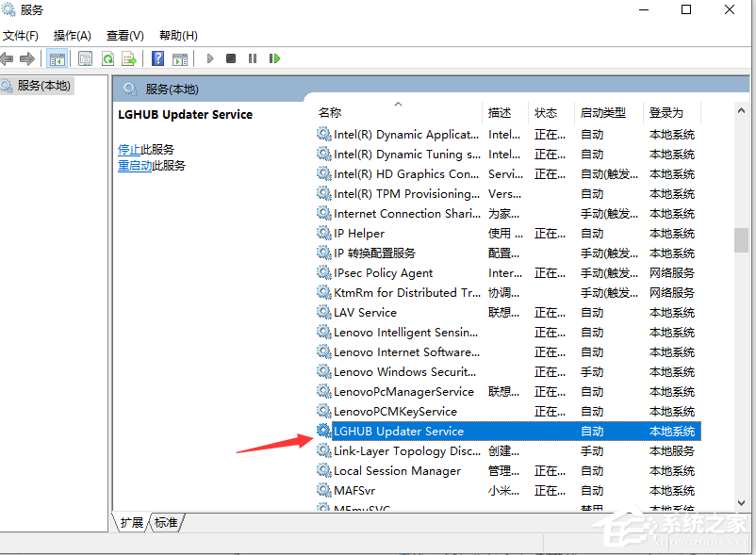Select the LenovoPcManagerService row
The height and width of the screenshot is (555, 756).
pyautogui.click(x=509, y=391)
